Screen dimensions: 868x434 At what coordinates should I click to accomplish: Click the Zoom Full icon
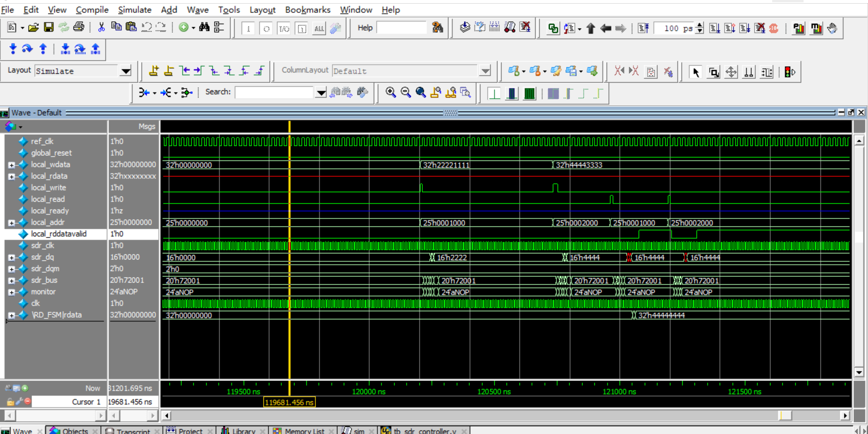tap(421, 93)
